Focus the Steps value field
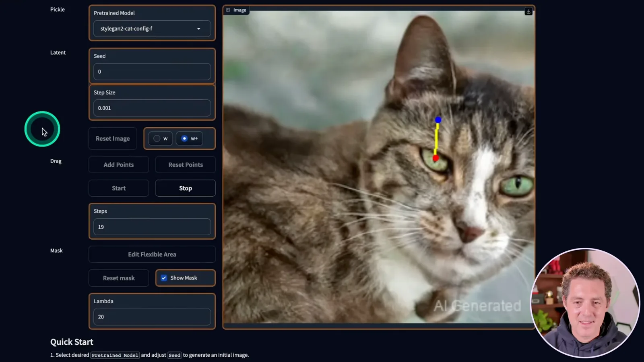 [152, 227]
